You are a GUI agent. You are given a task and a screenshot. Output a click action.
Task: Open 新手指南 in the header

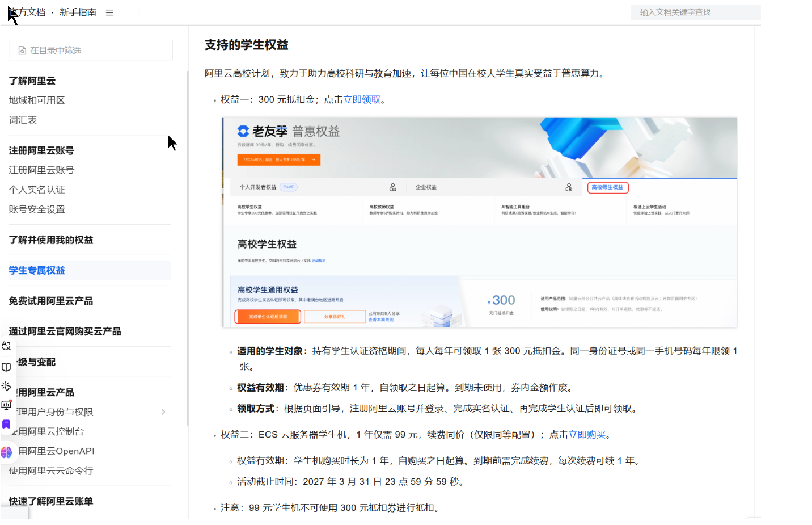[x=78, y=12]
